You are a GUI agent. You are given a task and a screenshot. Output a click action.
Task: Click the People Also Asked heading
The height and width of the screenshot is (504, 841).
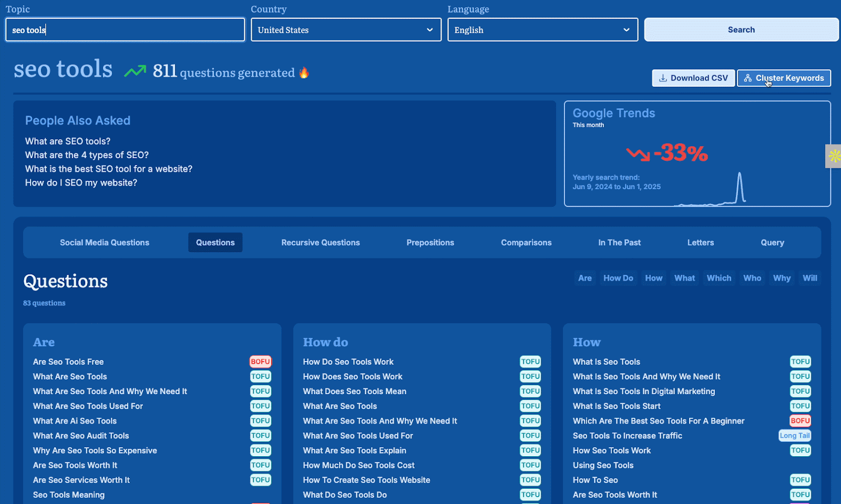tap(78, 120)
